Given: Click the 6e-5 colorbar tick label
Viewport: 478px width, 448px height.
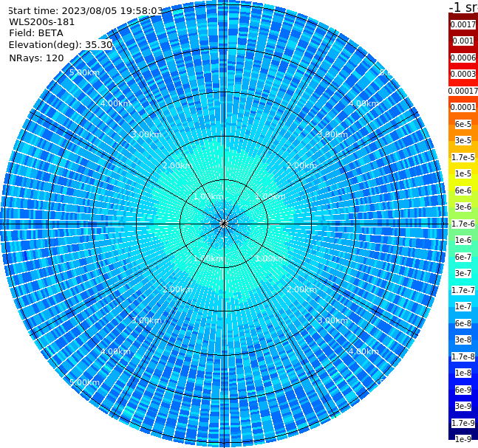Looking at the screenshot, I should (463, 124).
